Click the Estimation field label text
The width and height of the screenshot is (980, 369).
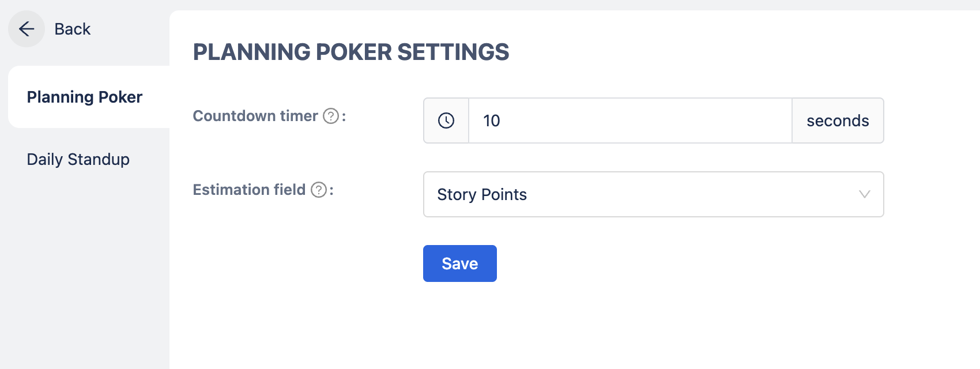(x=249, y=190)
